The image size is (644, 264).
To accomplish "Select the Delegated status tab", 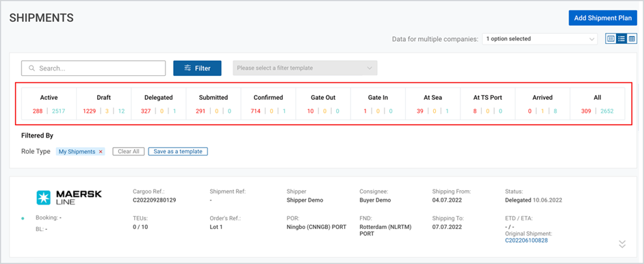I will pyautogui.click(x=159, y=104).
